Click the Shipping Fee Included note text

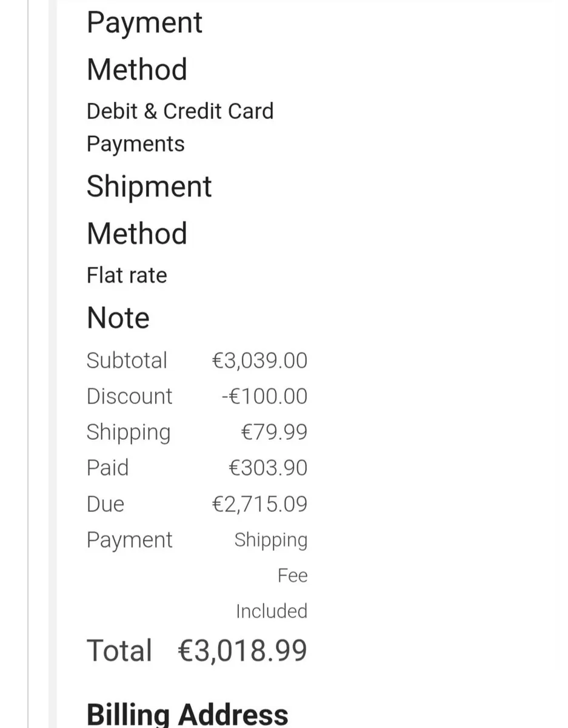point(271,575)
